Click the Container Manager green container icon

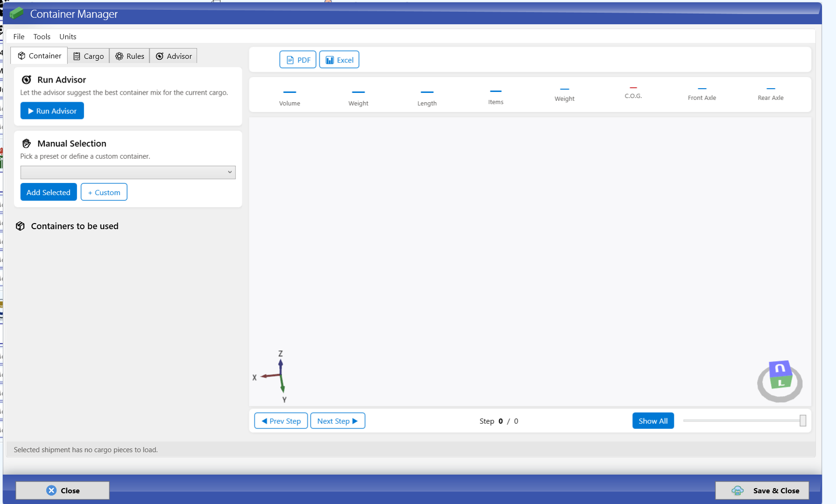[x=16, y=13]
